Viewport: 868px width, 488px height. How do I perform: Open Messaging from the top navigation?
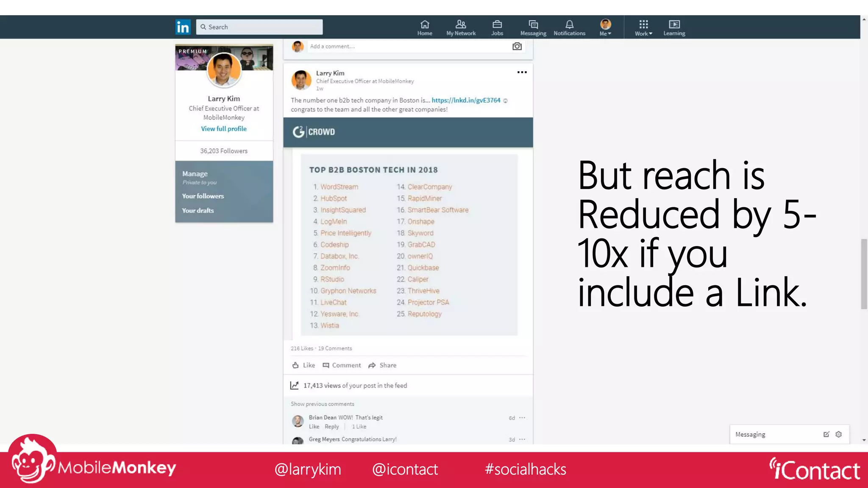pos(533,28)
